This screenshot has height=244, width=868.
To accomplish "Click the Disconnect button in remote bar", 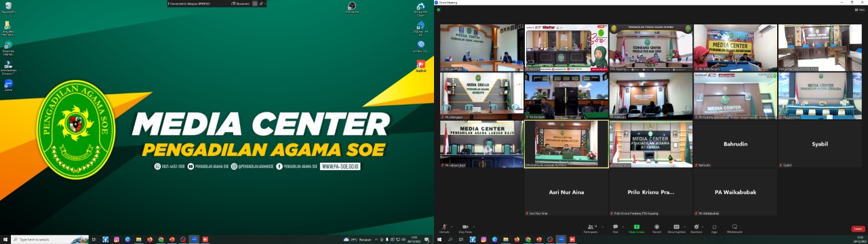I will point(241,3).
